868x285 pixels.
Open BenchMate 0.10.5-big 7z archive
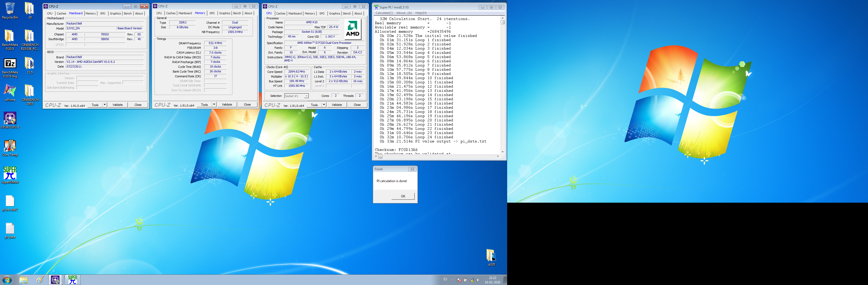coord(10,67)
